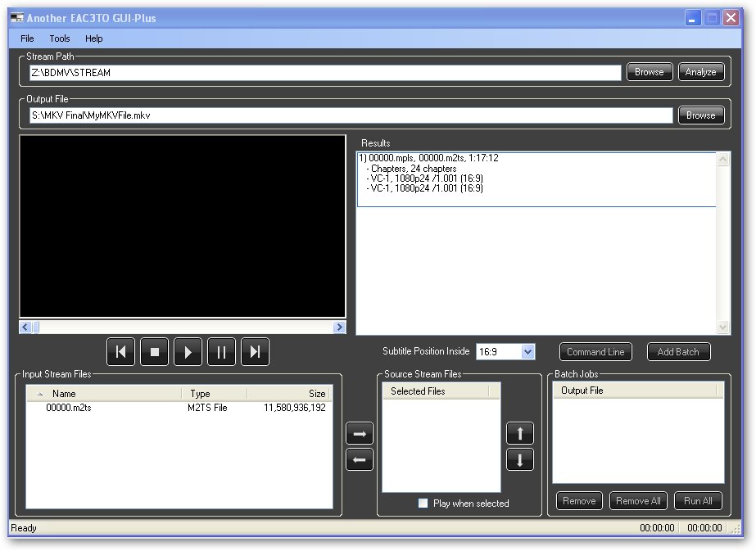Click Remove All batch jobs

pos(638,501)
